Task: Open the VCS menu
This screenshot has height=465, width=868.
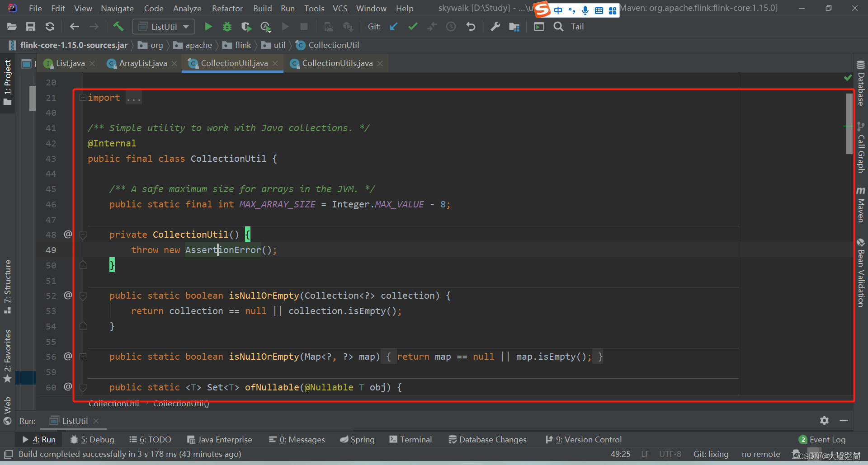Action: (340, 8)
